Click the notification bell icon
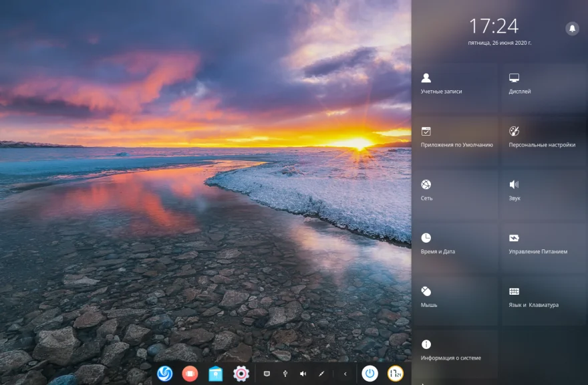 pyautogui.click(x=572, y=28)
